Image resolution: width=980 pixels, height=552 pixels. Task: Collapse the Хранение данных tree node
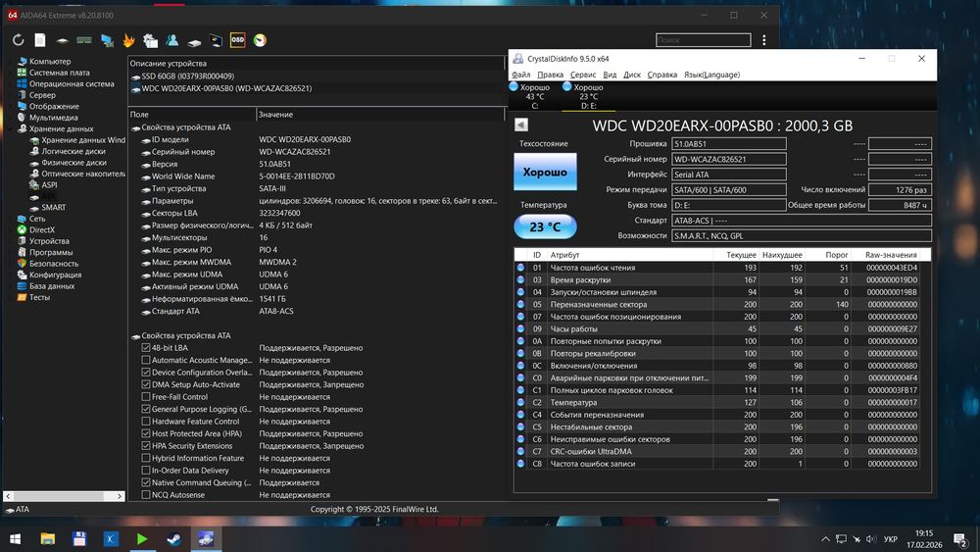point(10,128)
